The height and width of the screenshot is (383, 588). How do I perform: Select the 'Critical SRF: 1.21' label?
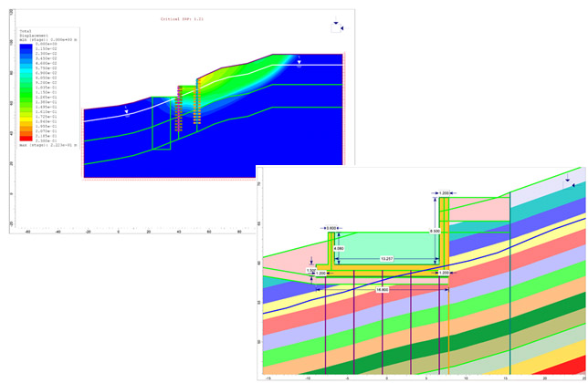(182, 19)
